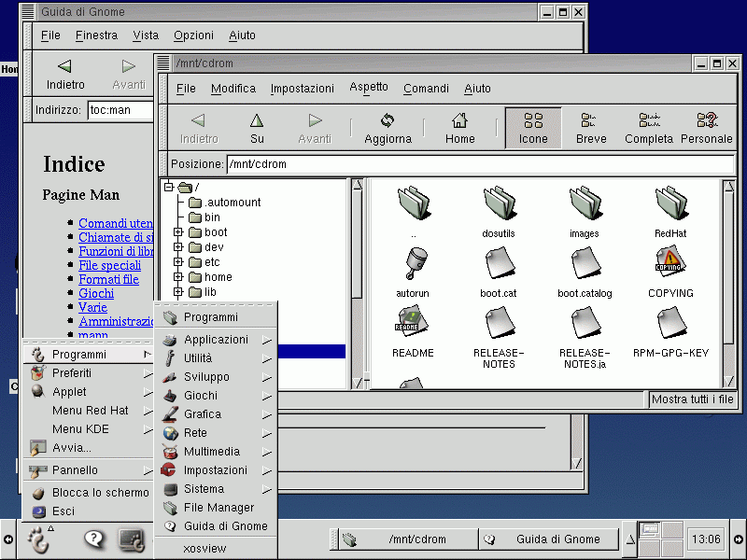Switch to Breve list view
Screen dimensions: 747x560
[590, 128]
